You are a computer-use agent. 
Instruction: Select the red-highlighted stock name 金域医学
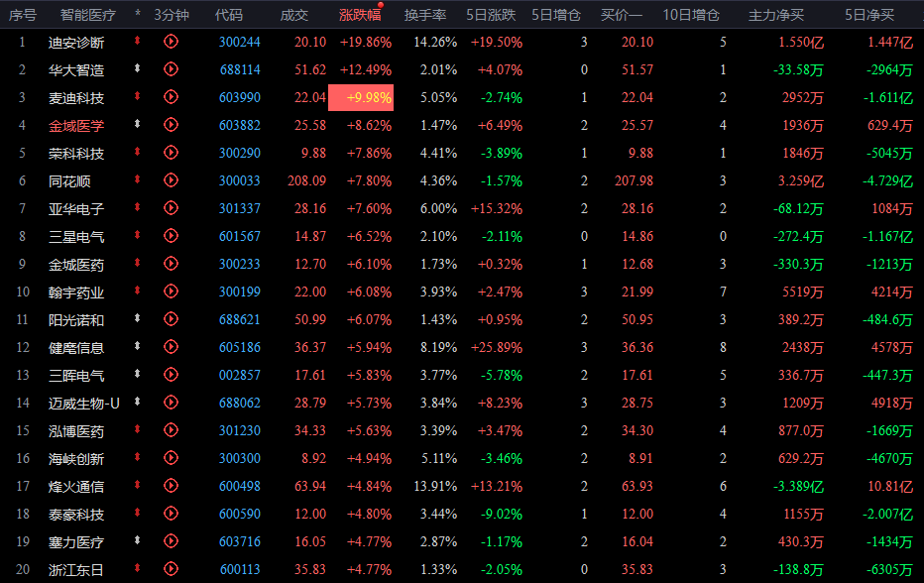(x=76, y=126)
